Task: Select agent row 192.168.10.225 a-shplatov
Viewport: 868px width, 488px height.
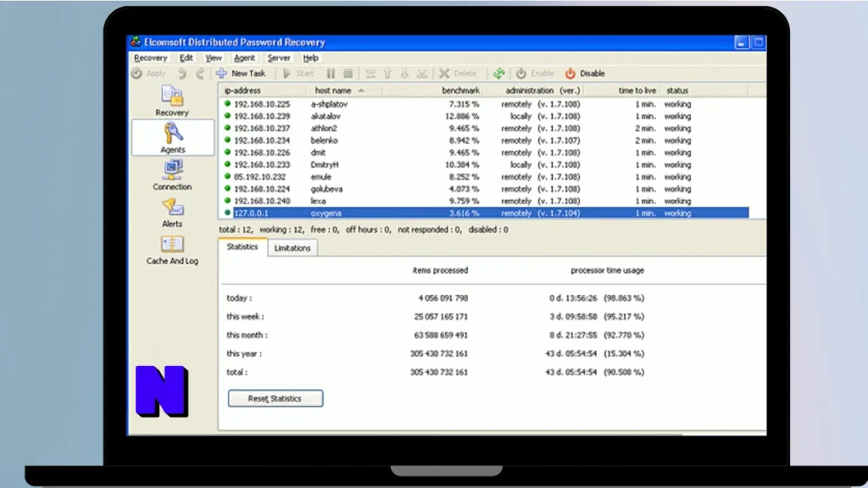Action: coord(484,104)
